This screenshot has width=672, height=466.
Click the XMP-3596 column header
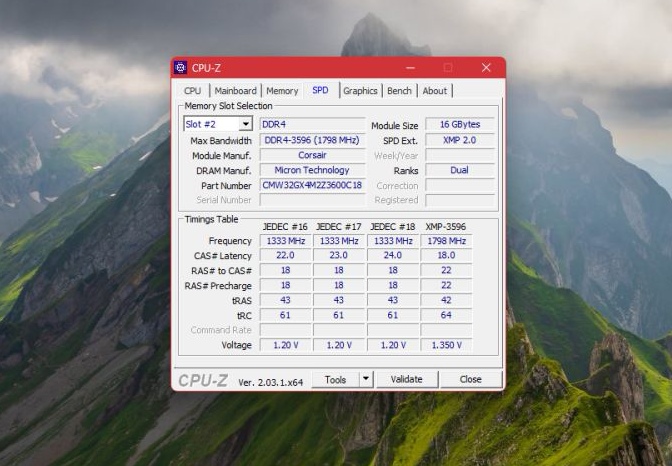click(x=446, y=227)
